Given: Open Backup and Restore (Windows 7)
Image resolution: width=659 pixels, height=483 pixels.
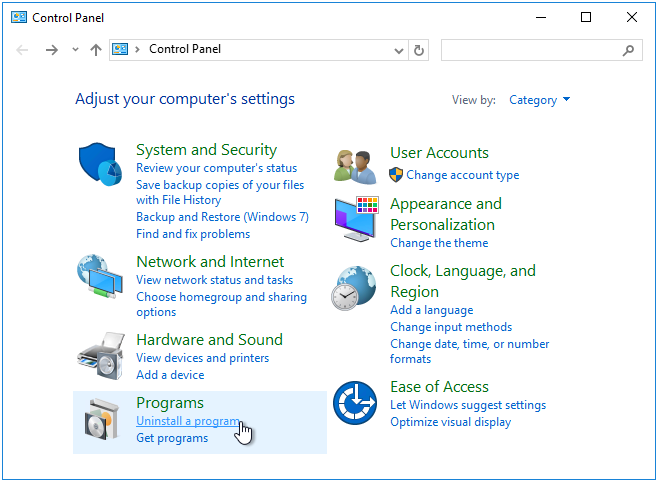Looking at the screenshot, I should coord(222,217).
